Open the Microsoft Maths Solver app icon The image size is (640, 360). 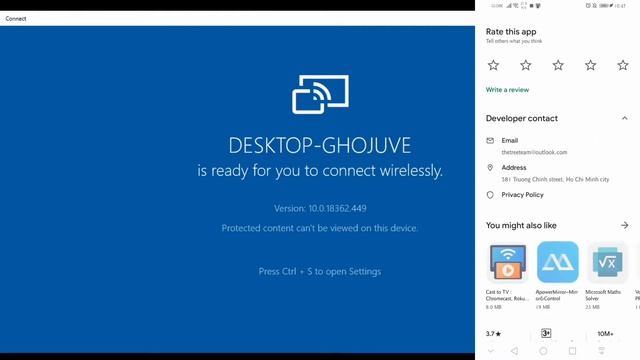607,262
